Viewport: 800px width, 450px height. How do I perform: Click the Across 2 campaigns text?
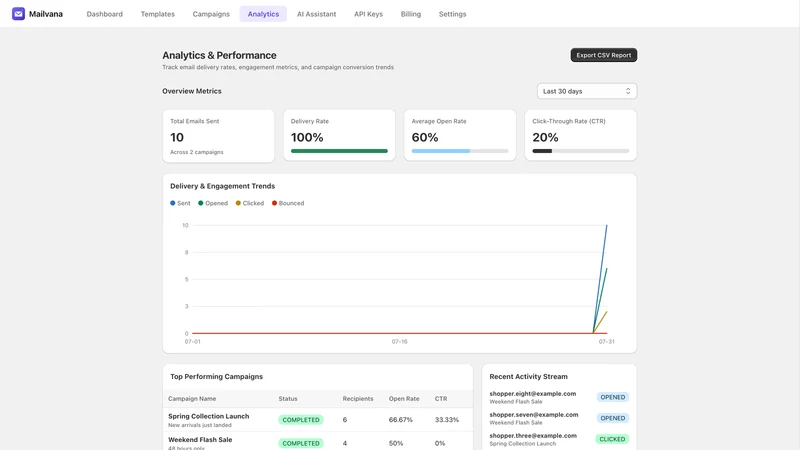tap(196, 152)
